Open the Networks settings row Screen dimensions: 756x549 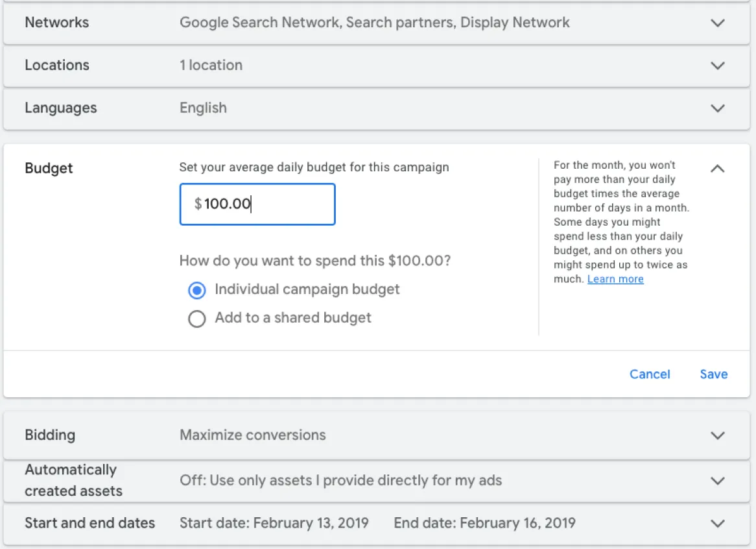pyautogui.click(x=377, y=23)
